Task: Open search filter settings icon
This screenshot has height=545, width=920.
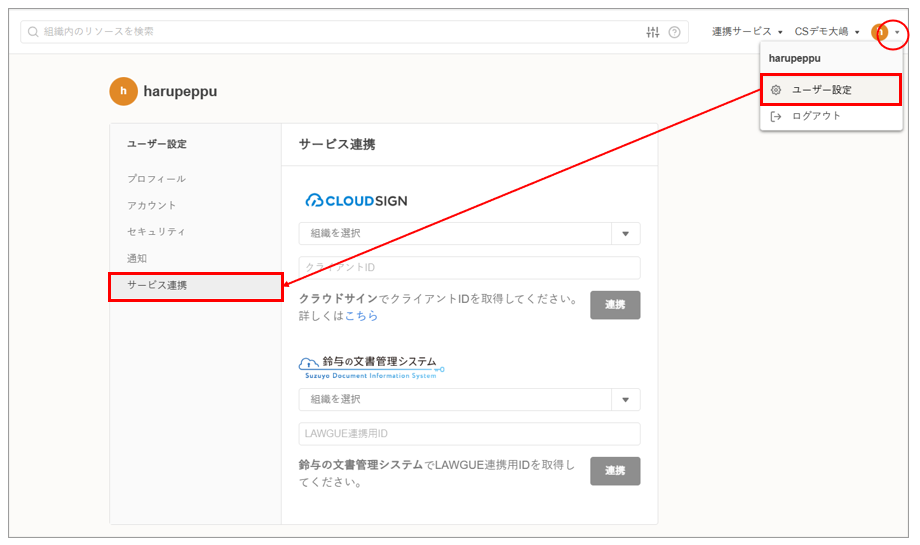Action: pos(653,32)
